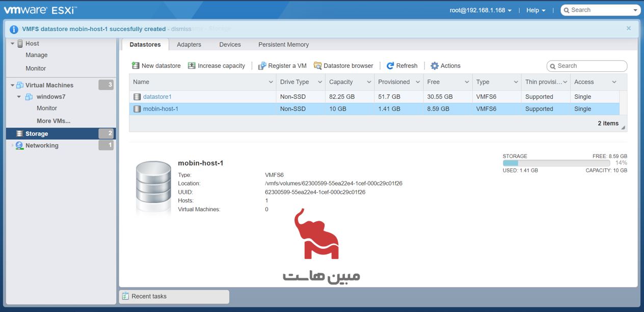This screenshot has height=312, width=644.
Task: Switch to the Adapters tab
Action: [x=189, y=45]
